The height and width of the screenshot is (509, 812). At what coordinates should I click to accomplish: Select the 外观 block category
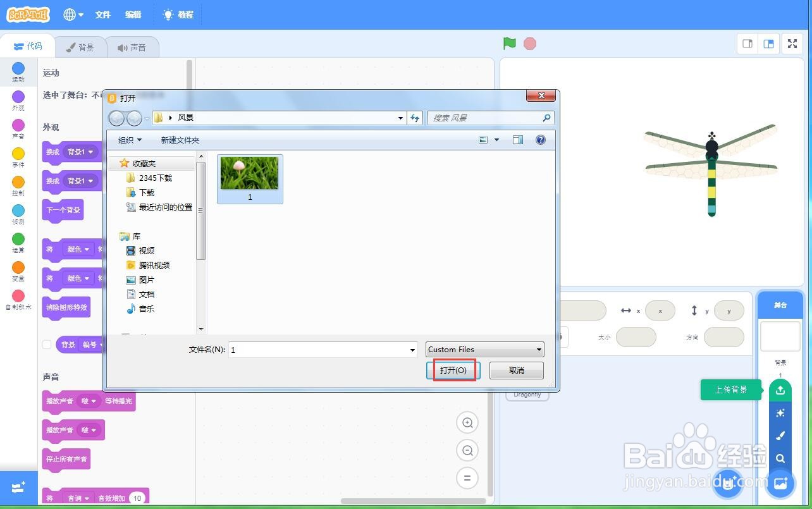click(18, 101)
